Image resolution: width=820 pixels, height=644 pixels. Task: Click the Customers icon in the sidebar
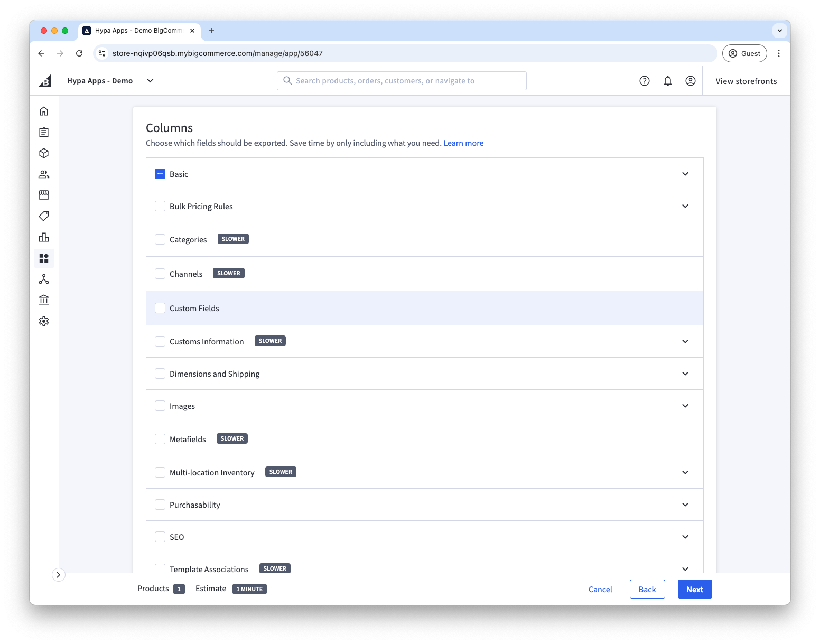click(x=44, y=174)
